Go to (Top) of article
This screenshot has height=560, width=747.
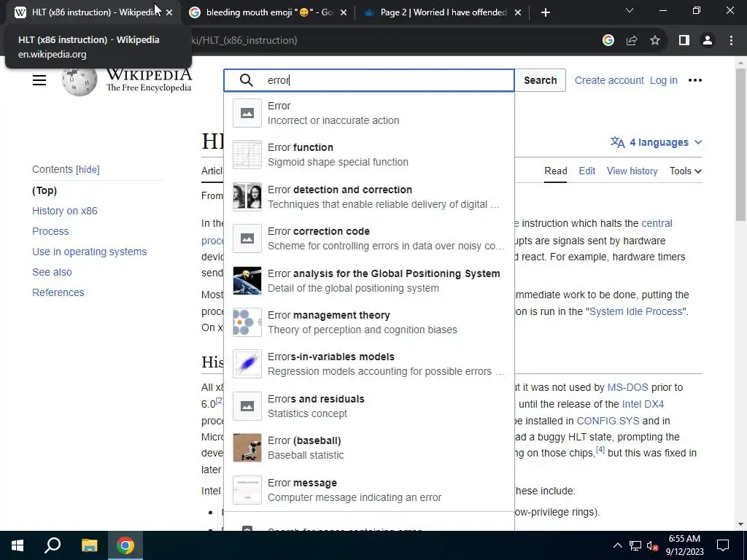coord(44,190)
